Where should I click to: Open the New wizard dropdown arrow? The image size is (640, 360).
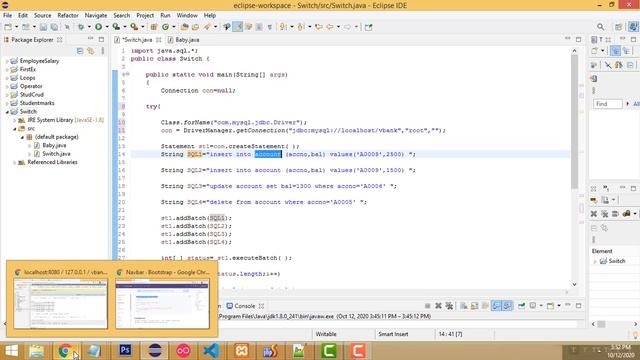pyautogui.click(x=16, y=27)
